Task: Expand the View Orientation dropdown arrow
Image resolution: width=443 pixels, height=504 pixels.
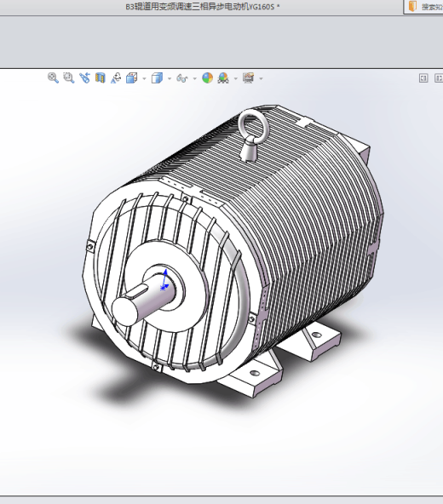Action: [144, 78]
